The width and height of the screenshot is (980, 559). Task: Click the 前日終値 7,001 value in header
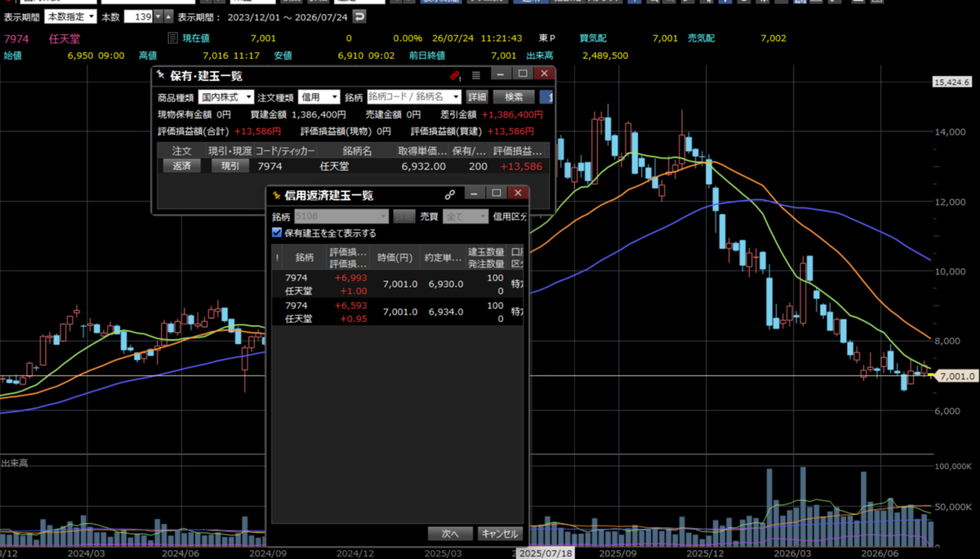coord(504,56)
